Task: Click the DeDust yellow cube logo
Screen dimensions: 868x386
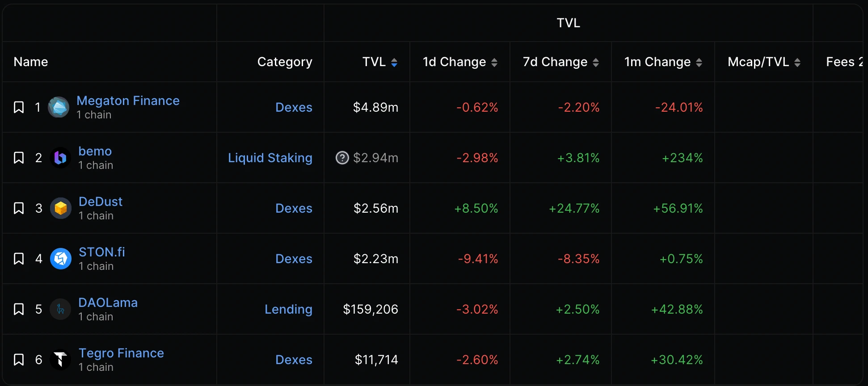Action: 61,208
